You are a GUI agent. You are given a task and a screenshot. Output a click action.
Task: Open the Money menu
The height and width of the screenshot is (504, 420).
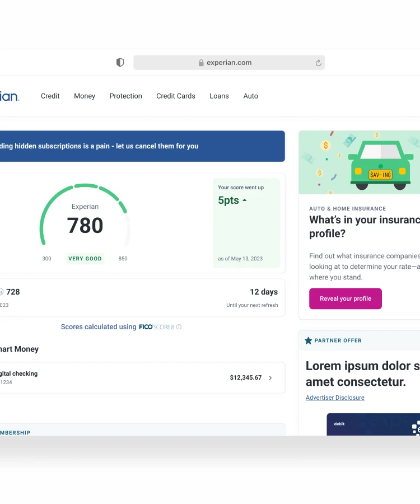point(85,96)
